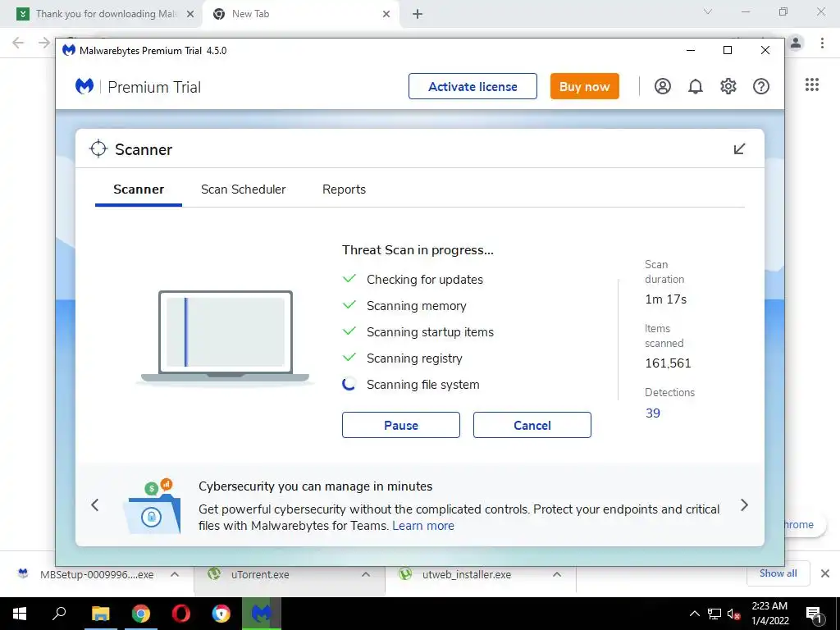
Task: Open Google Chrome from taskbar
Action: click(x=141, y=614)
